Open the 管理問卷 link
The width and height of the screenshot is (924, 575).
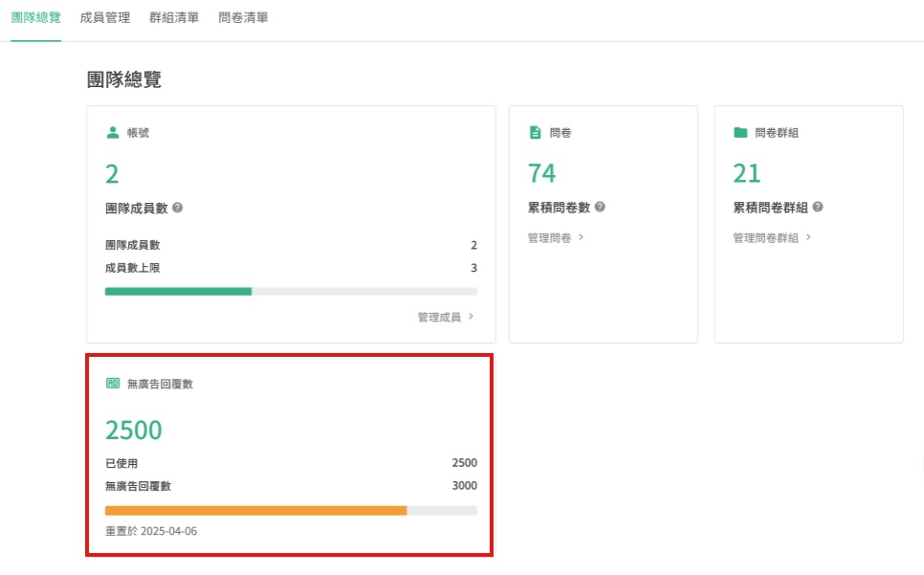556,237
